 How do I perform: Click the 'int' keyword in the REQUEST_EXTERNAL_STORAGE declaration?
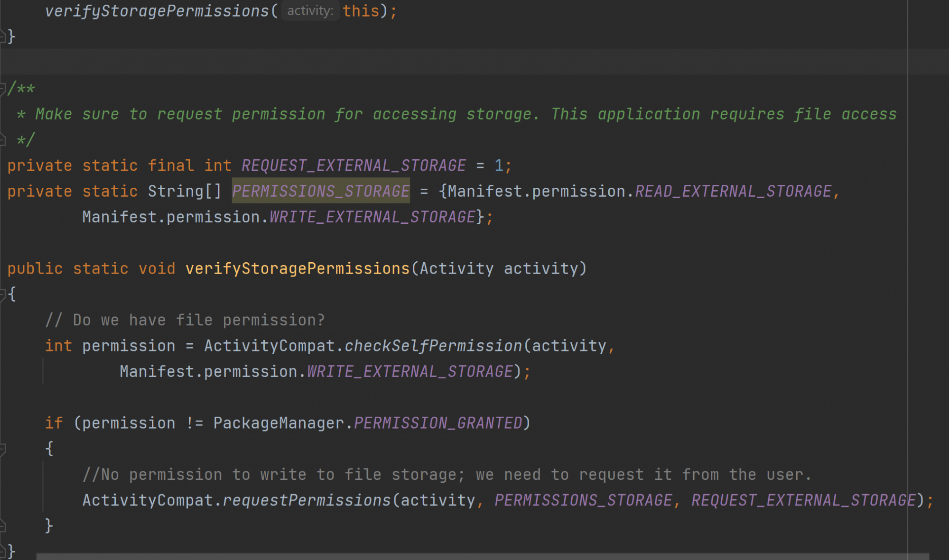pos(218,165)
